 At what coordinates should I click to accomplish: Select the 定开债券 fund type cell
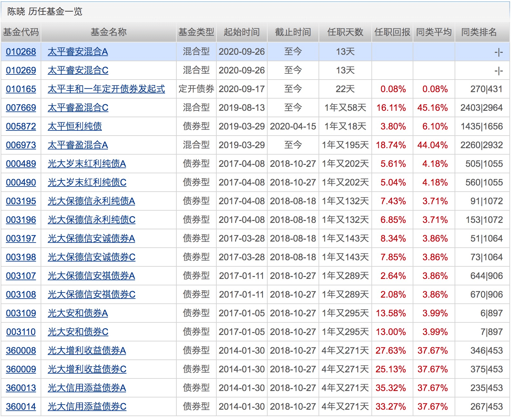coord(196,89)
